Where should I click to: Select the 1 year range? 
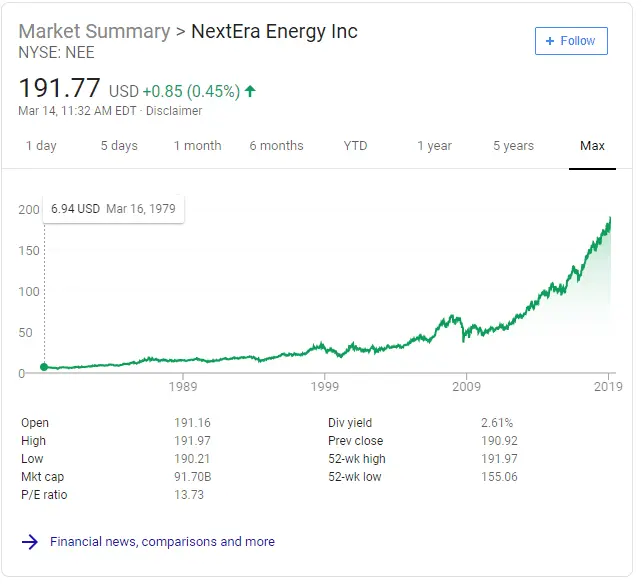click(434, 146)
